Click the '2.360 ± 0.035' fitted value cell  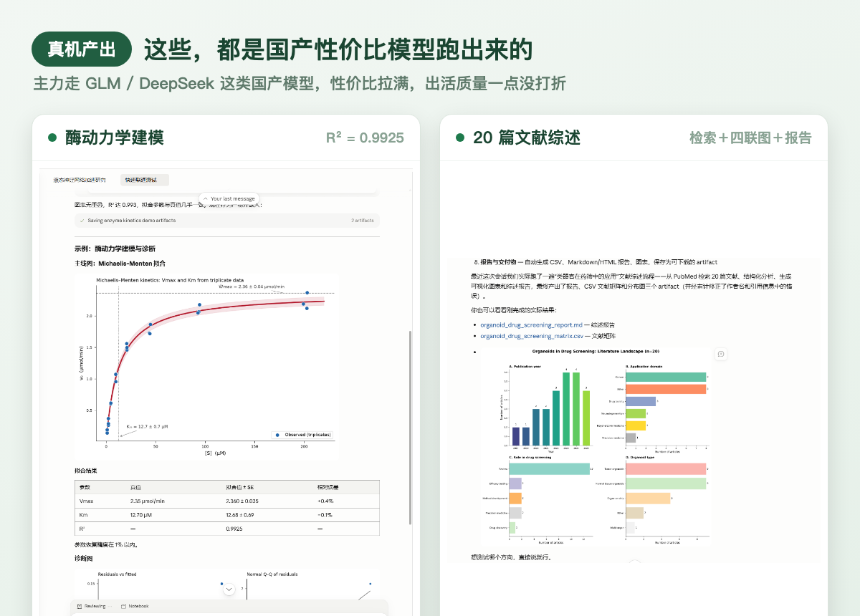coord(242,501)
